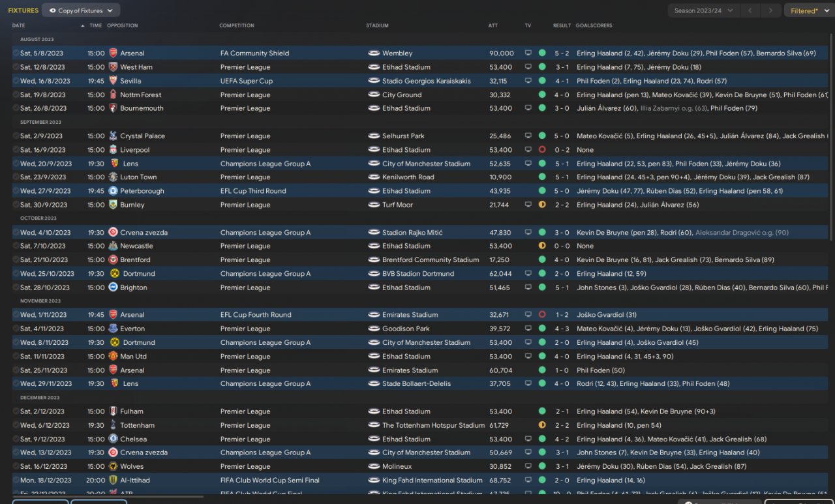The width and height of the screenshot is (835, 504).
Task: Sort fixtures by the Opposition column header
Action: (123, 26)
